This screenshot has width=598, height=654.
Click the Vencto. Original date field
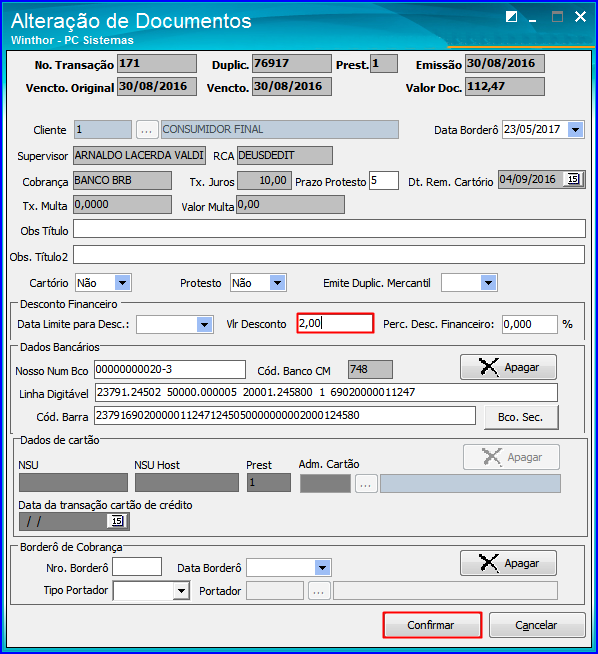157,86
